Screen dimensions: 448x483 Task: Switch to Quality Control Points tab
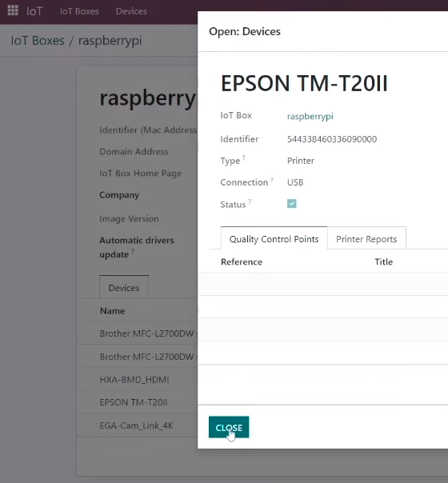pos(274,239)
